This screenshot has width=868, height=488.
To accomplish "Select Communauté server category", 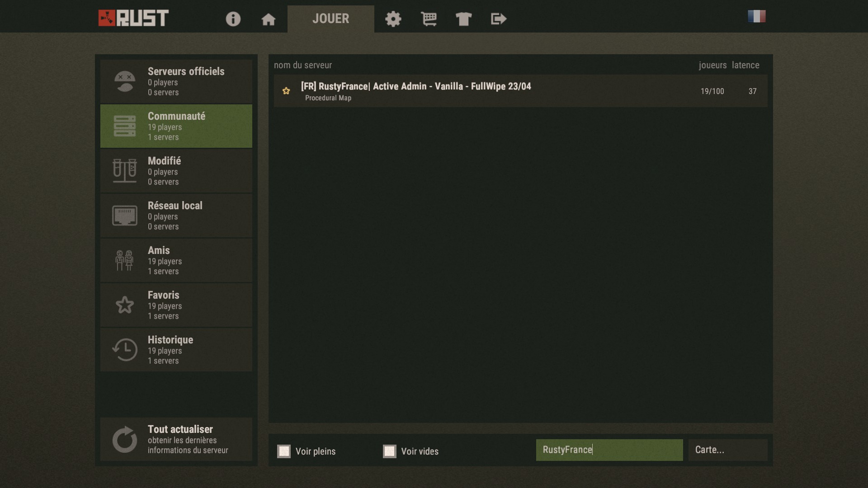I will coord(176,126).
